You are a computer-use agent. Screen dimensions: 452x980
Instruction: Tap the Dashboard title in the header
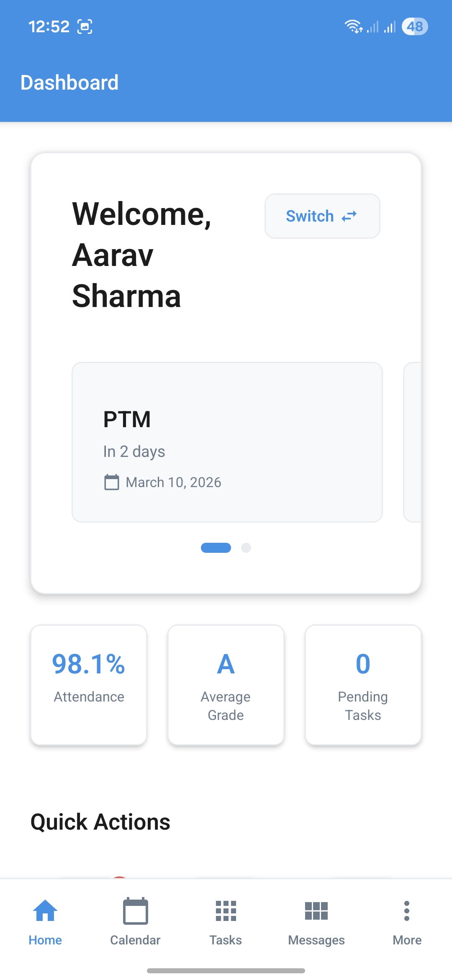pos(69,82)
